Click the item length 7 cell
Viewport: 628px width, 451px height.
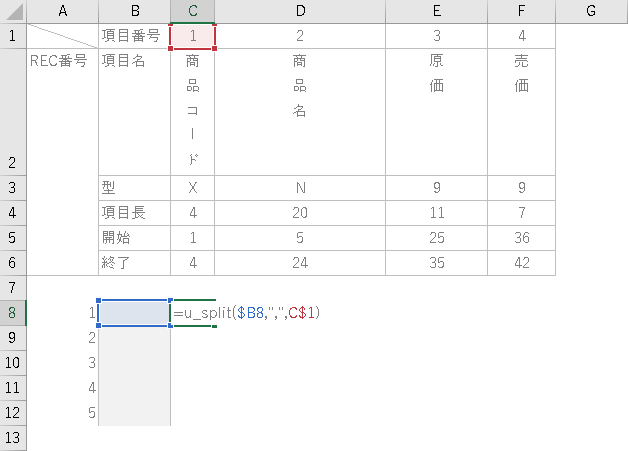521,213
